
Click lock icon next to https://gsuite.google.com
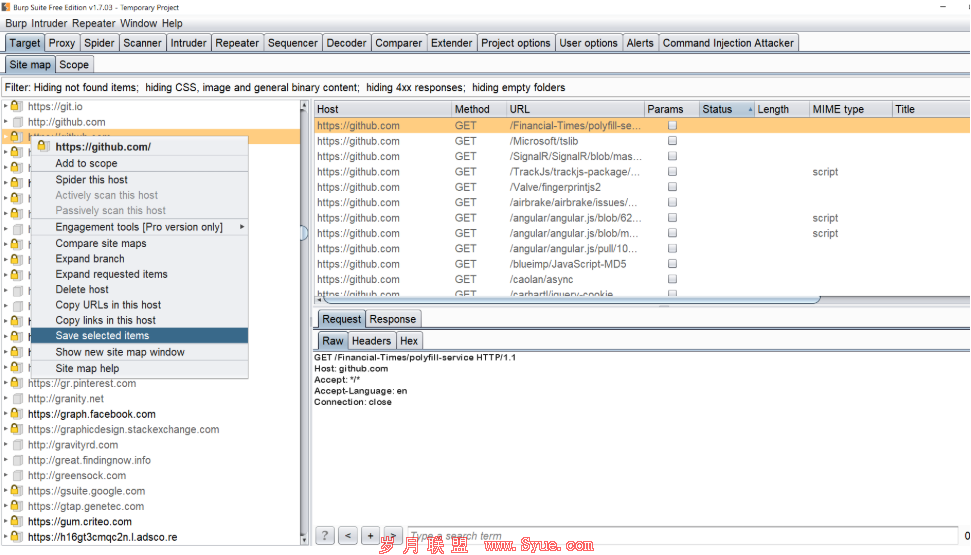(16, 491)
